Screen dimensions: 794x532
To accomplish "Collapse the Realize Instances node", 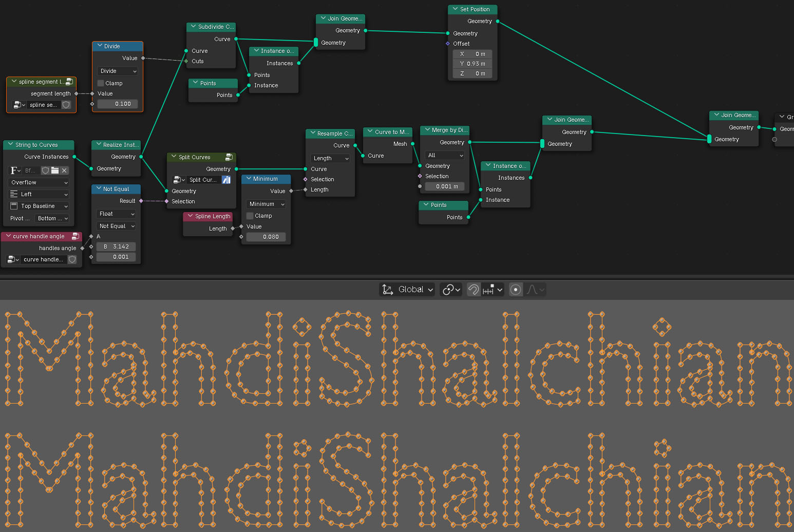I will (x=98, y=145).
